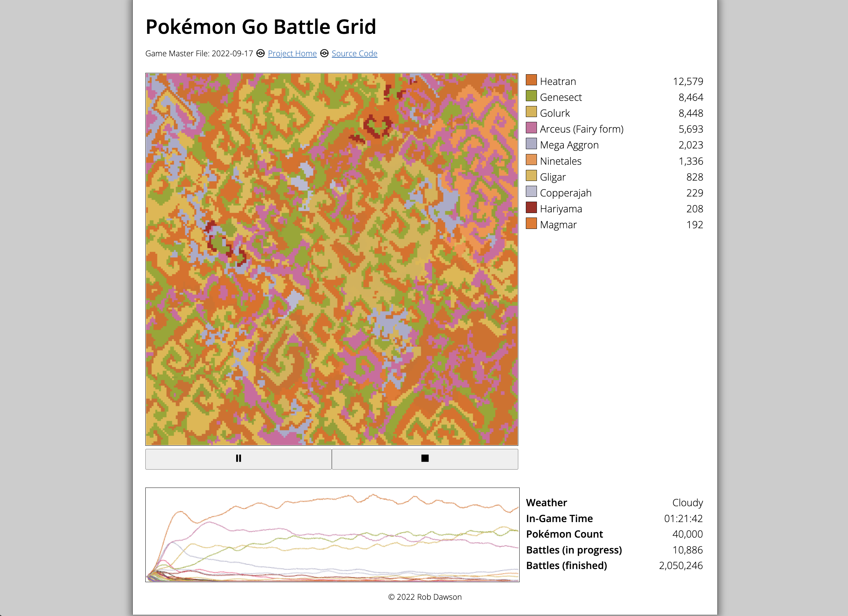Click the Weather label
The height and width of the screenshot is (616, 848).
coord(546,503)
